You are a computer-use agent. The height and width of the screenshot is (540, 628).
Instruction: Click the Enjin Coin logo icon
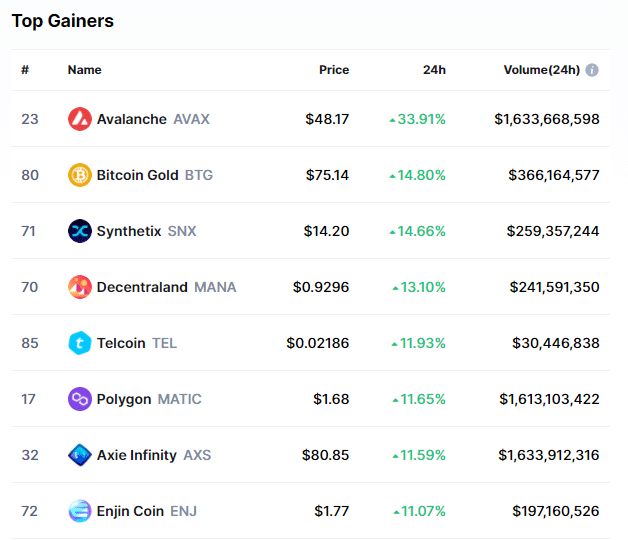(x=80, y=511)
